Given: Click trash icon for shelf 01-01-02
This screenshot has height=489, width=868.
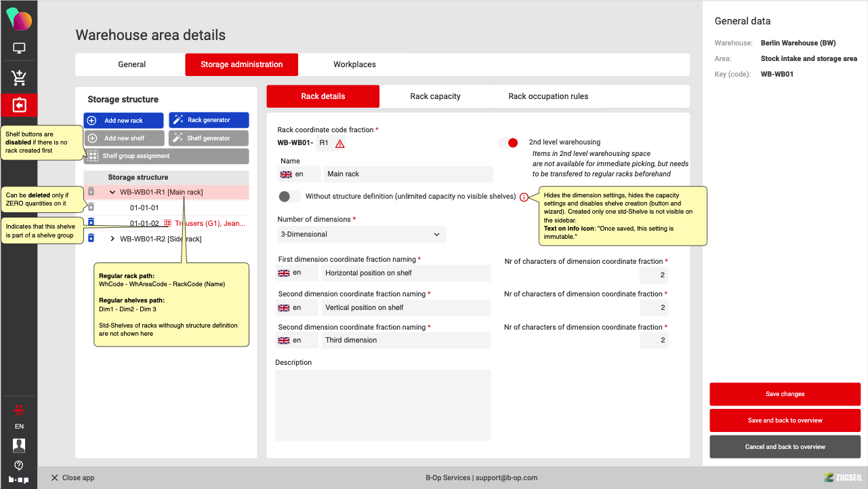Looking at the screenshot, I should [x=91, y=222].
